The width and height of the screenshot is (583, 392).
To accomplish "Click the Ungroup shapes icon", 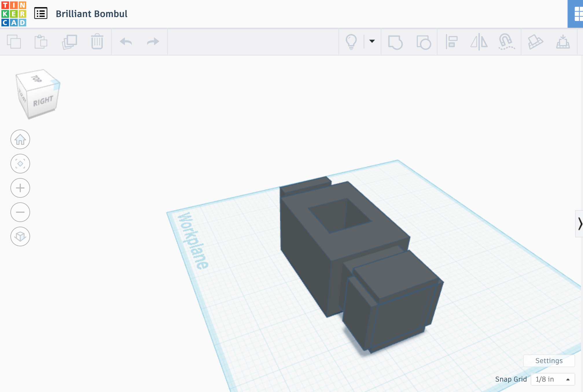I will coord(424,42).
